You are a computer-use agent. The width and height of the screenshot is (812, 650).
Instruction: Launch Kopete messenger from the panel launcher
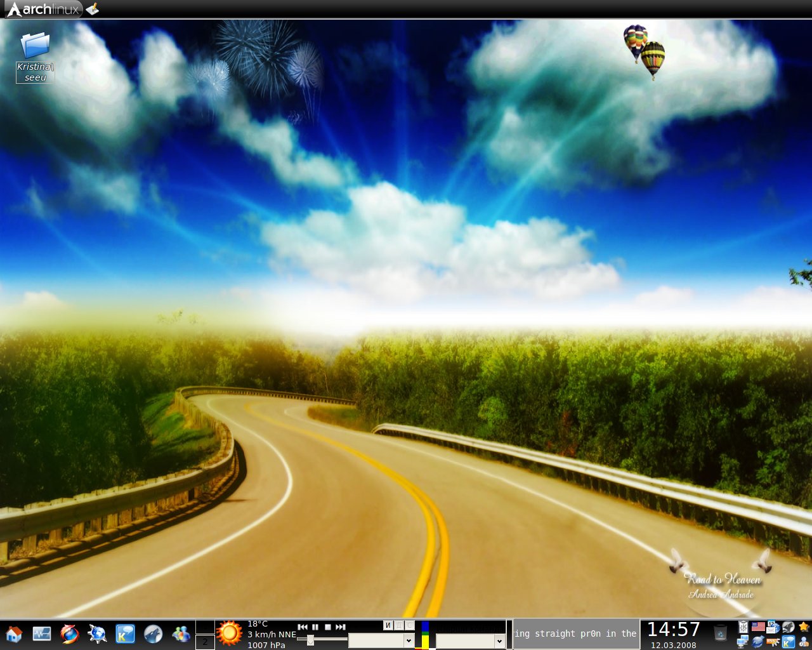click(125, 633)
